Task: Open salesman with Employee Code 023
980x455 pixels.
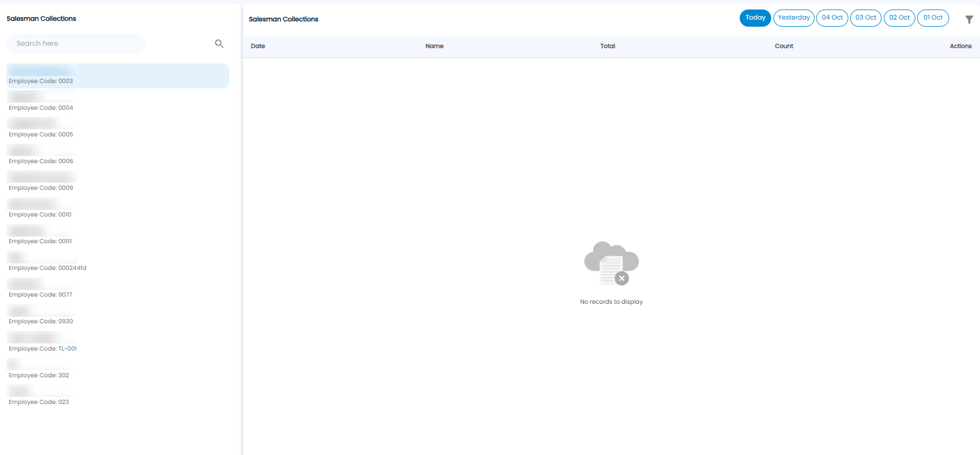Action: tap(117, 396)
